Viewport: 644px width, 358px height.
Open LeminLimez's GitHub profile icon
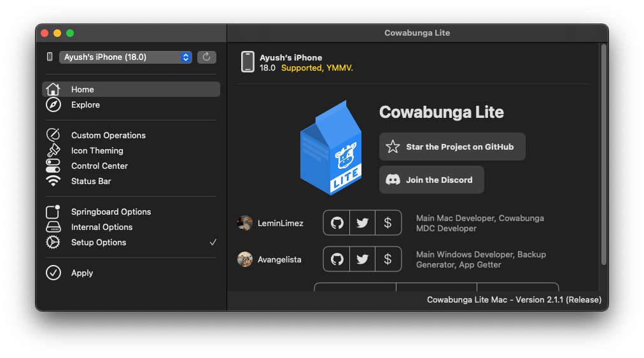[337, 223]
